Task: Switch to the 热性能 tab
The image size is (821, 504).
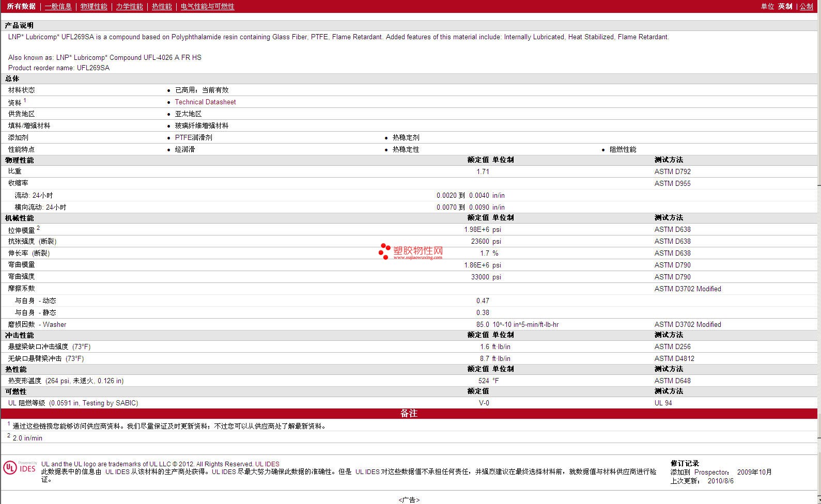Action: click(162, 6)
